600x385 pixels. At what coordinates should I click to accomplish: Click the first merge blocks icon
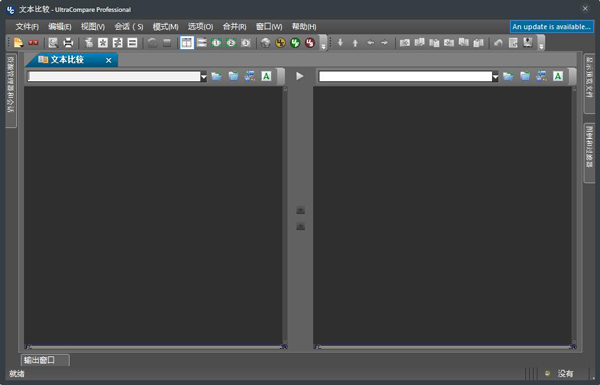pos(404,42)
